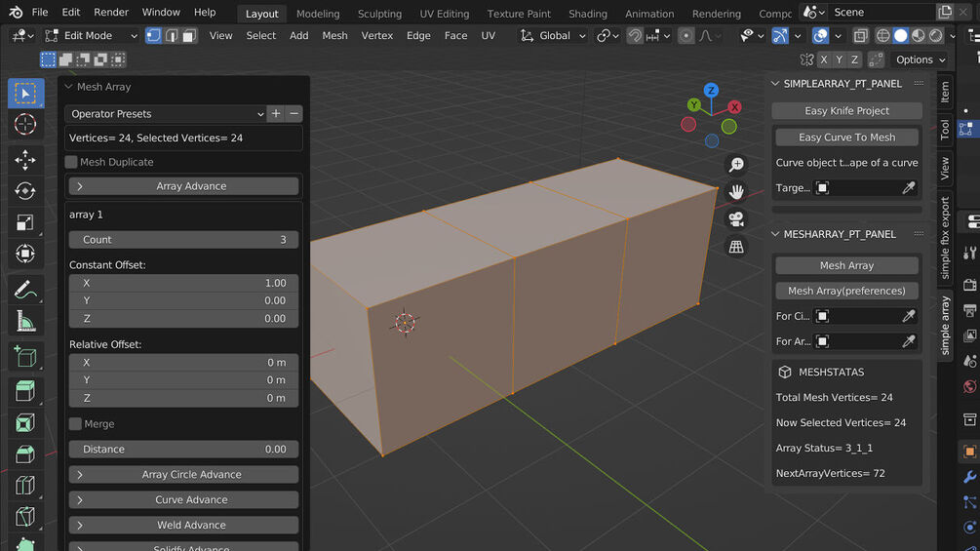The image size is (980, 551).
Task: Select the Inset Faces tool
Action: [25, 423]
